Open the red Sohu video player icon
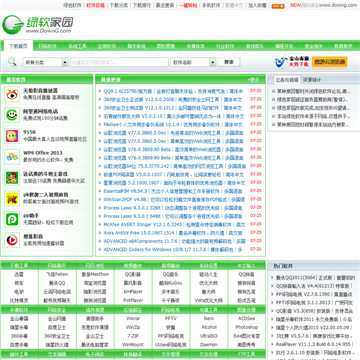 click(12, 240)
